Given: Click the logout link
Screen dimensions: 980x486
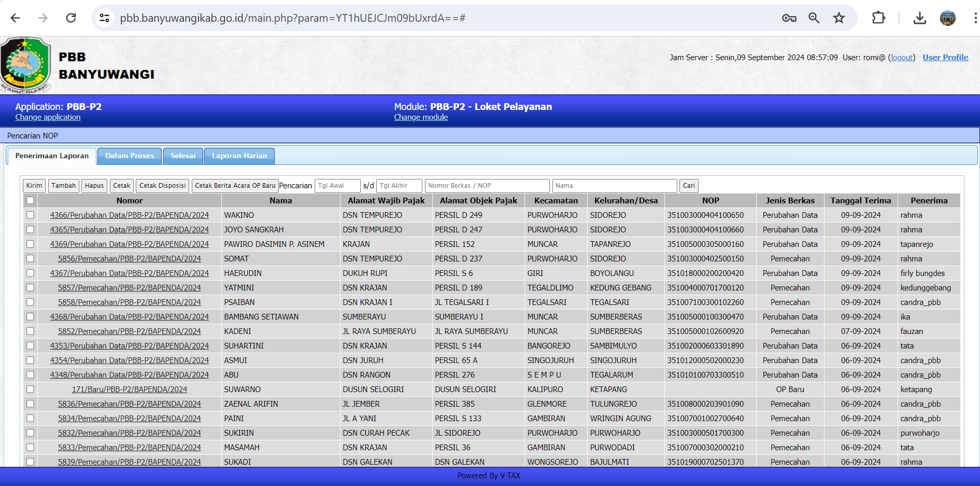Looking at the screenshot, I should click(x=901, y=58).
